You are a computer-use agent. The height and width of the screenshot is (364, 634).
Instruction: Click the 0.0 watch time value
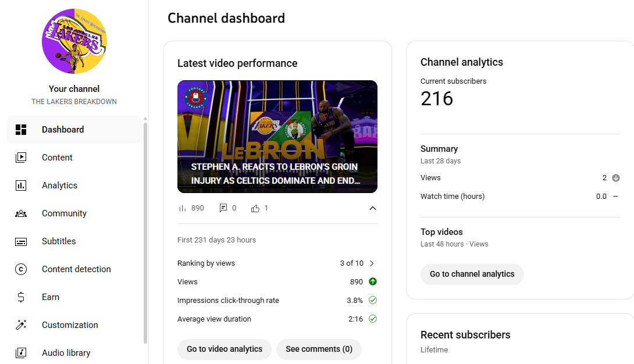(601, 197)
